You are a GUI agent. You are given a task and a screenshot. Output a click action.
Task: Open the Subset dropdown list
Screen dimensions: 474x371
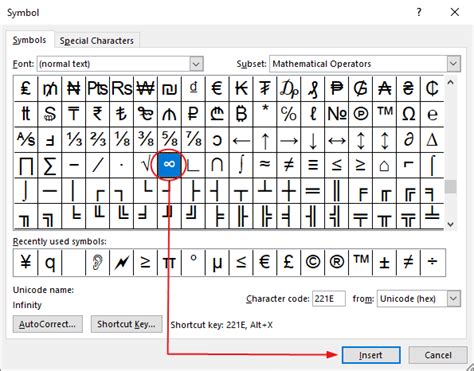(x=453, y=64)
